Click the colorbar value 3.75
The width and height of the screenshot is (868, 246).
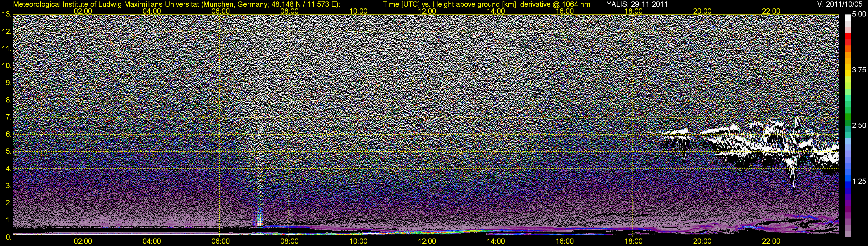(x=858, y=70)
